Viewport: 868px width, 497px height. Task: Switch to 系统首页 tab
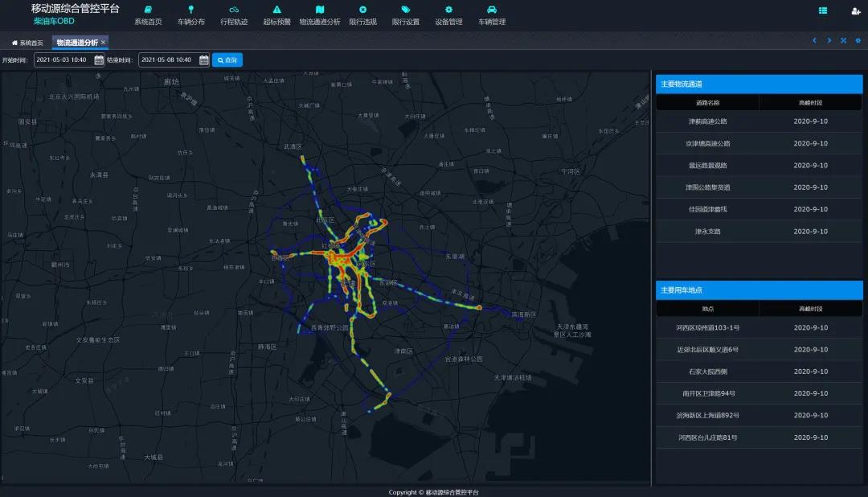[x=27, y=43]
